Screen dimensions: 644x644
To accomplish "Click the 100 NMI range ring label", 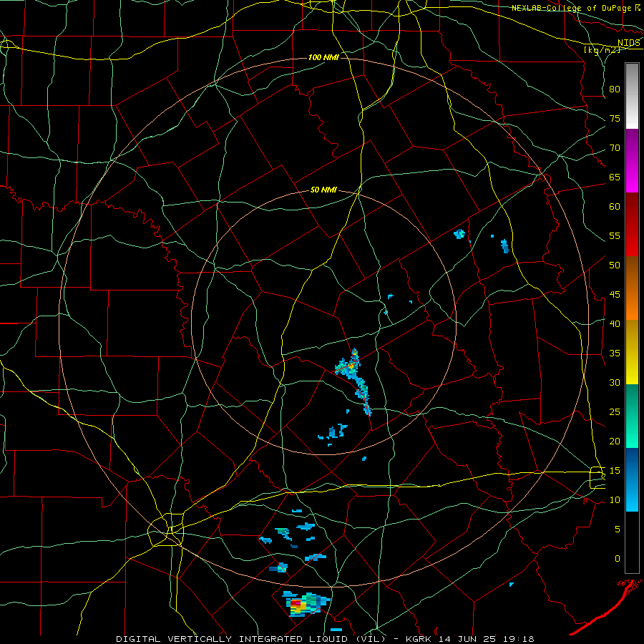I will pos(323,57).
